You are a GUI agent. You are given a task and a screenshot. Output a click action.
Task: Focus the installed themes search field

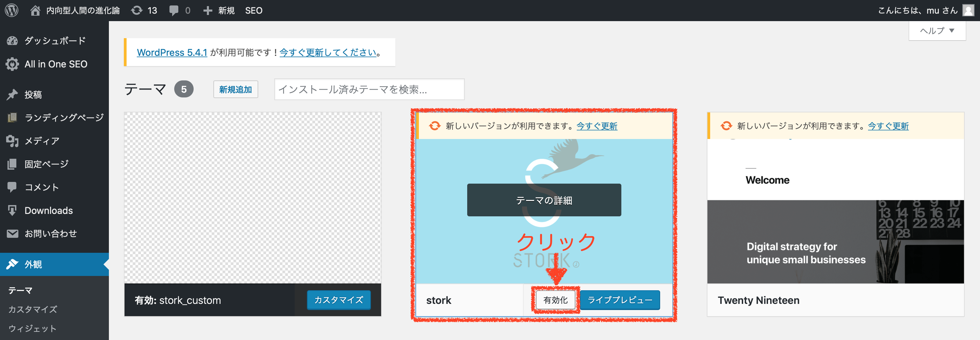pyautogui.click(x=369, y=89)
